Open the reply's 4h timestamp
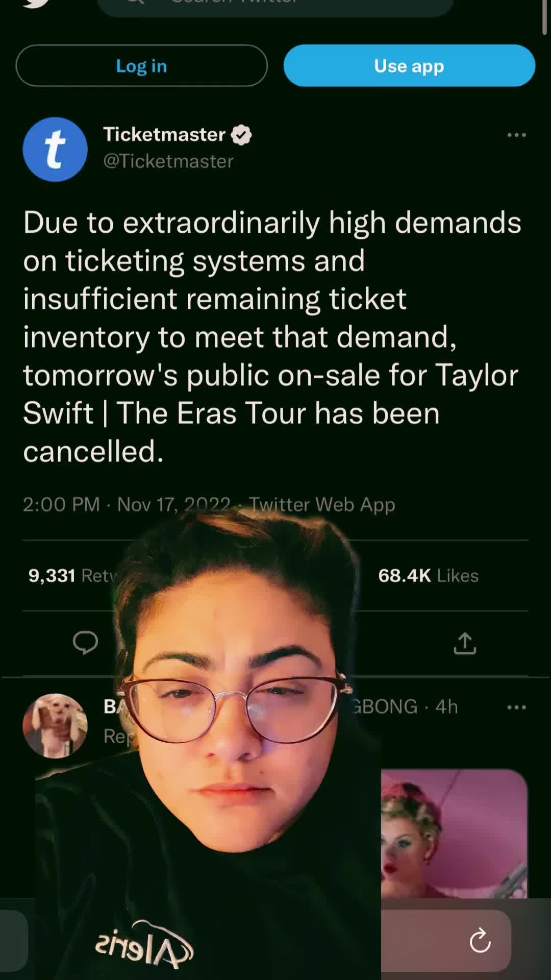Screen dimensions: 551x980 [x=446, y=707]
